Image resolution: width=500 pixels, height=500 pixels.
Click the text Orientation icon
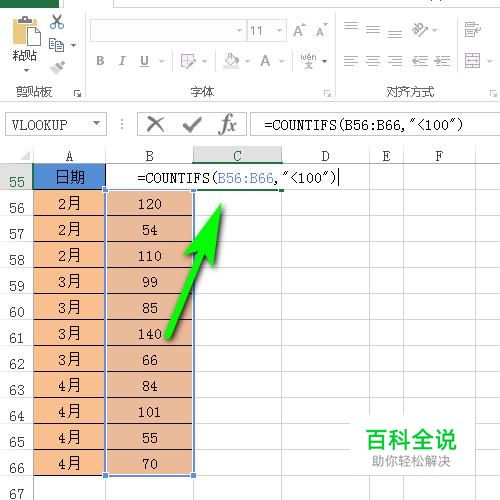point(420,29)
